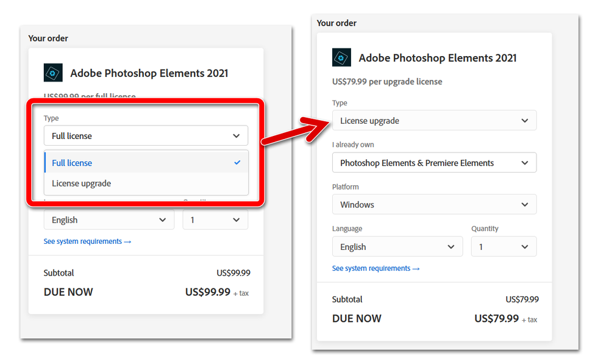Image resolution: width=609 pixels, height=364 pixels.
Task: Click chevron arrow on Full license dropdown
Action: 236,135
